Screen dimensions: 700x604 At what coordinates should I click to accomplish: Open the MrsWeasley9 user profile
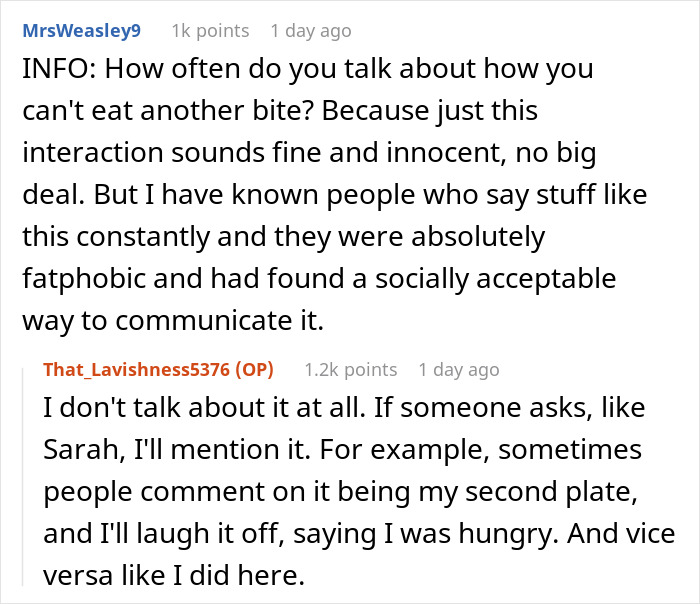tap(81, 31)
